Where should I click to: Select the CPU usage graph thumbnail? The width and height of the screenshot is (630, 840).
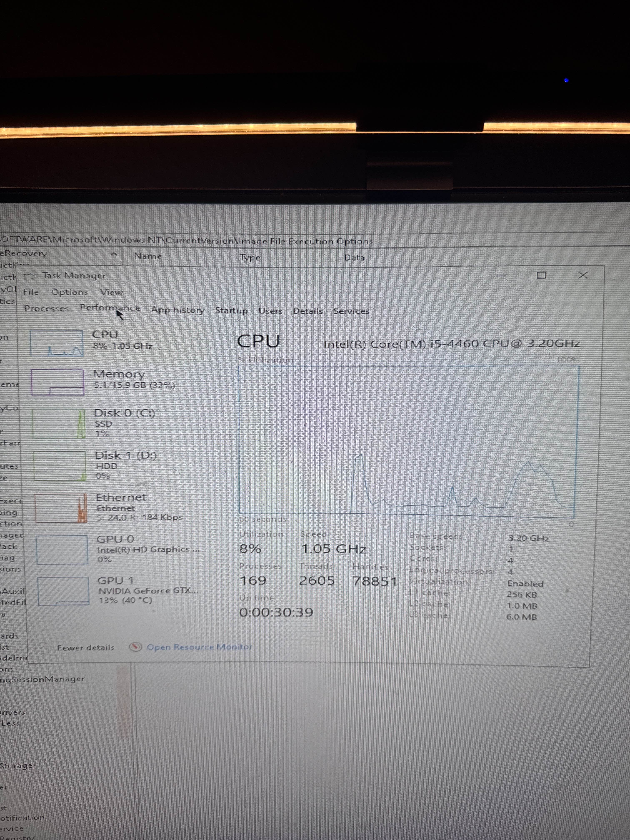57,343
